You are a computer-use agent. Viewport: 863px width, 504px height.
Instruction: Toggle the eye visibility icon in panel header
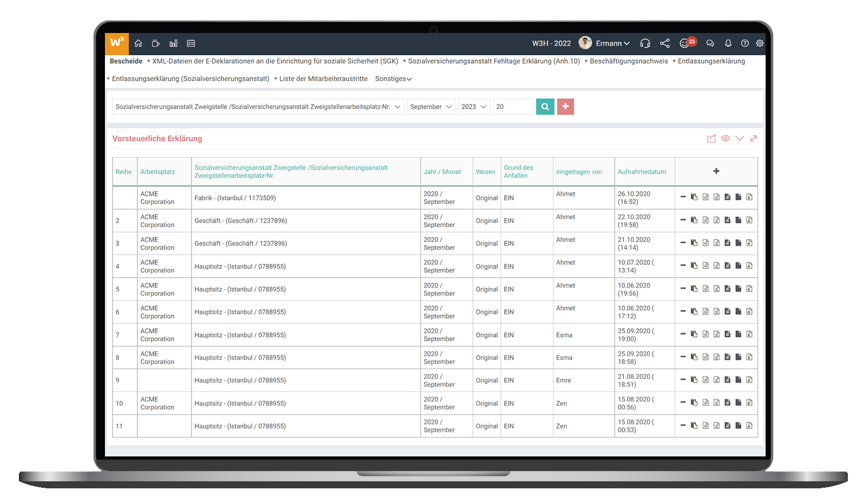click(x=726, y=138)
